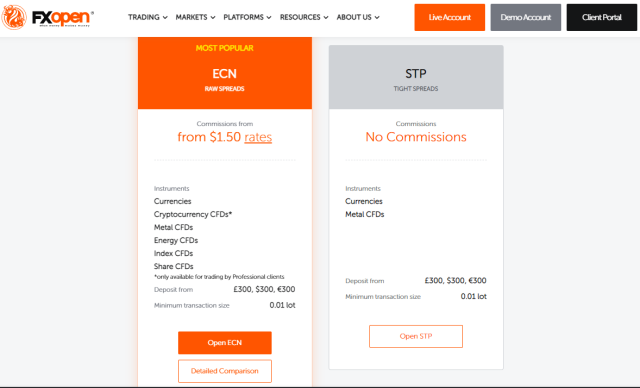Click the Open ECN button
The width and height of the screenshot is (640, 388).
(x=224, y=343)
